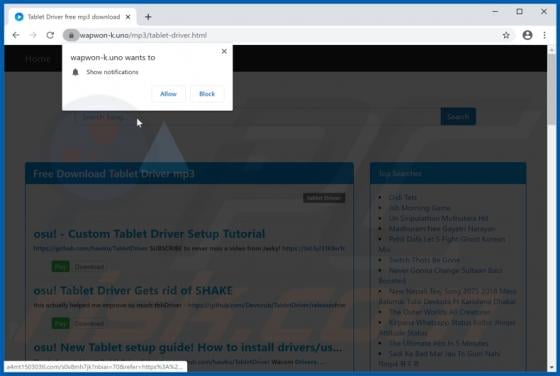Click the page's vertical scrollbar
The height and width of the screenshot is (376, 560).
click(x=551, y=207)
